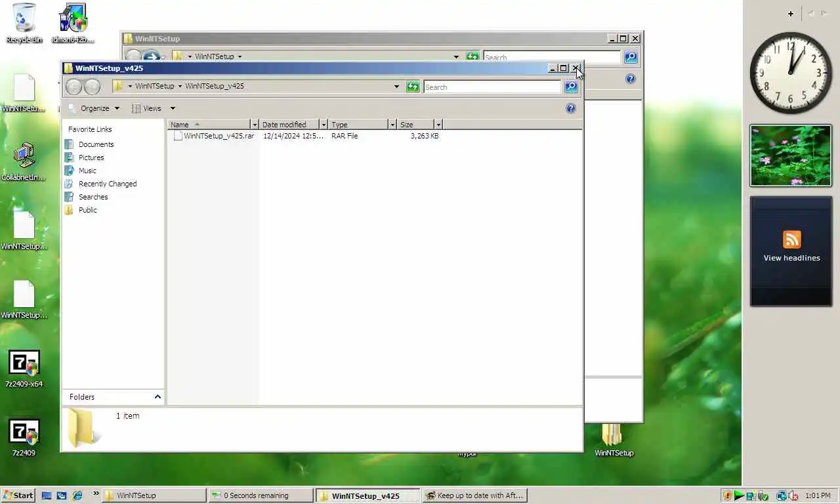Refresh the WinNTSetup_v425 folder view
The height and width of the screenshot is (504, 840).
click(413, 87)
